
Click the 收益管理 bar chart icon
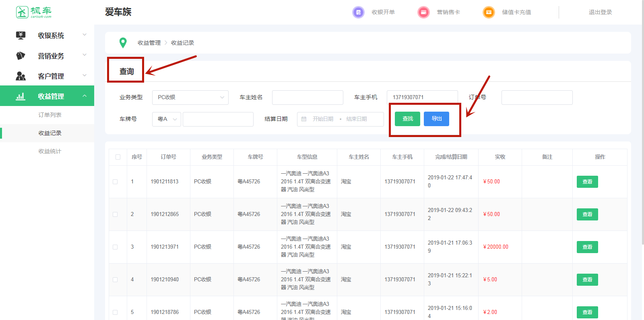21,96
